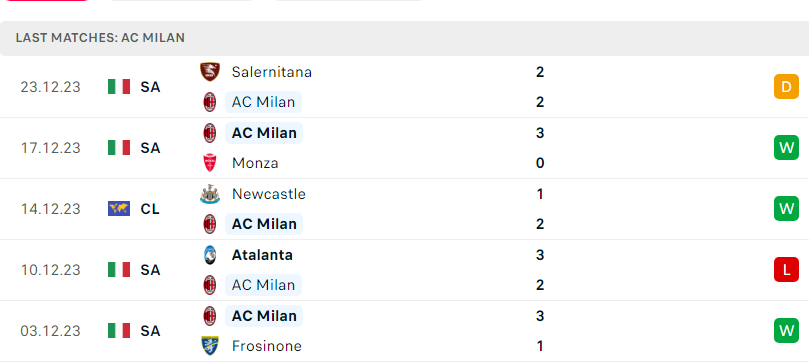Click the Newcastle club crest
The image size is (809, 364).
pyautogui.click(x=210, y=194)
